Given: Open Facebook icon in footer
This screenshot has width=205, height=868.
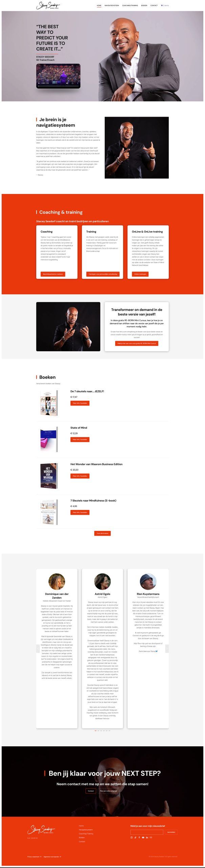Looking at the screenshot, I should click(x=139, y=837).
